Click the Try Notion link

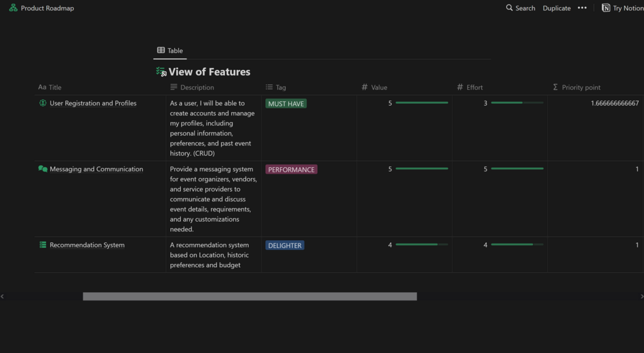pyautogui.click(x=626, y=8)
